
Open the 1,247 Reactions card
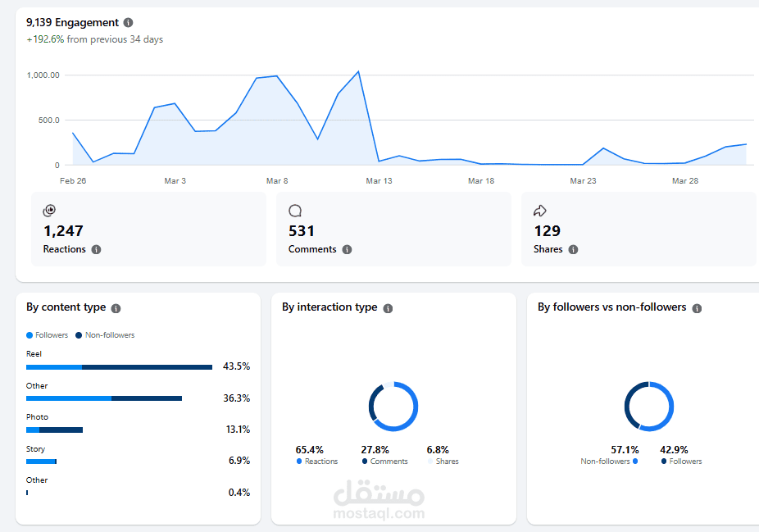tap(148, 229)
